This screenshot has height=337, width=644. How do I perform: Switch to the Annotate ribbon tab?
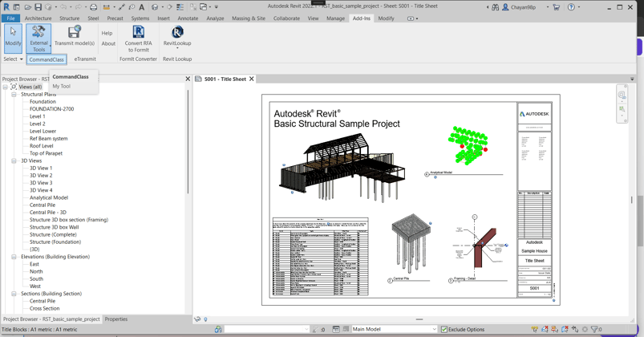point(188,18)
